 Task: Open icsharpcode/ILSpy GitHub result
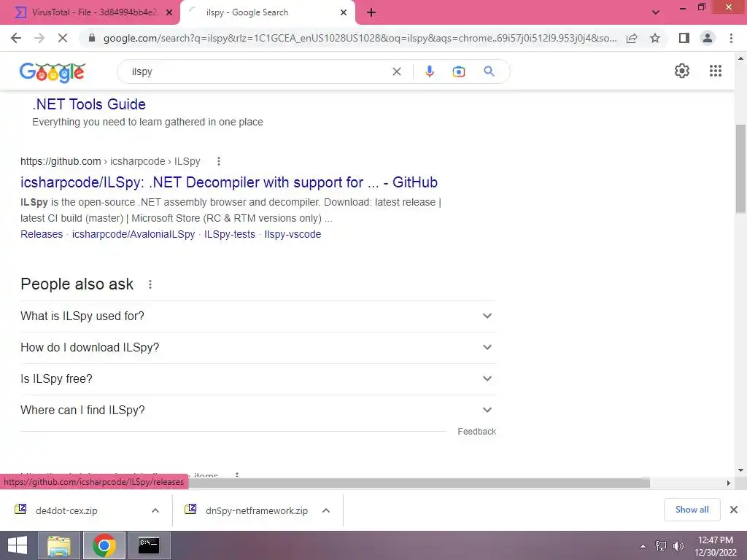tap(228, 182)
